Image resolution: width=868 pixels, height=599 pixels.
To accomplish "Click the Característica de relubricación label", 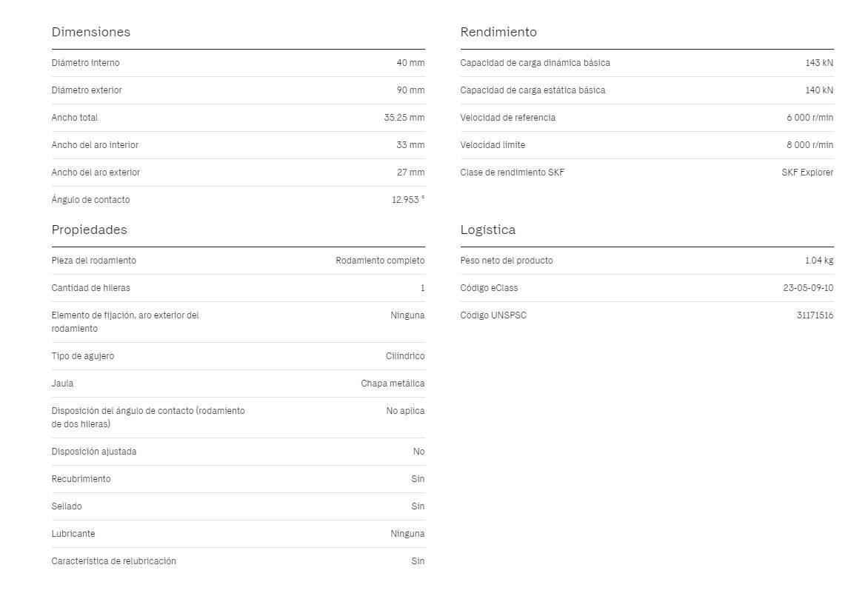I will [x=113, y=560].
